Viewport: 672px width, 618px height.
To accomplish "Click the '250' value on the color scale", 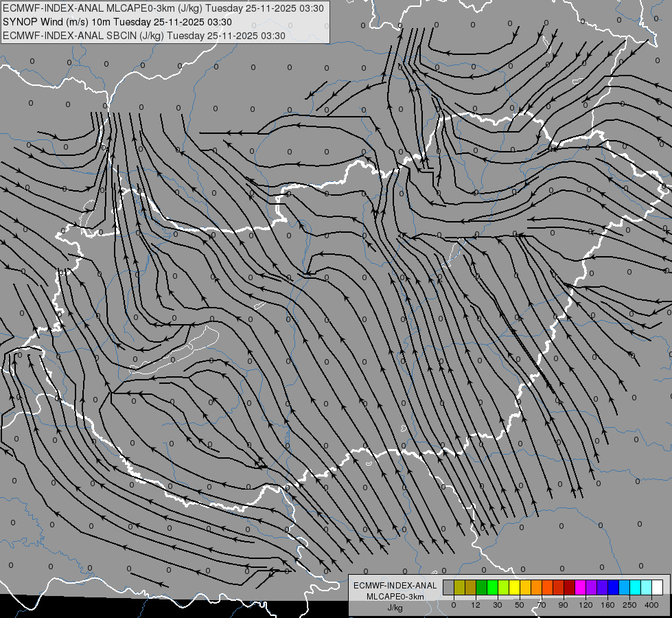I will click(x=629, y=605).
